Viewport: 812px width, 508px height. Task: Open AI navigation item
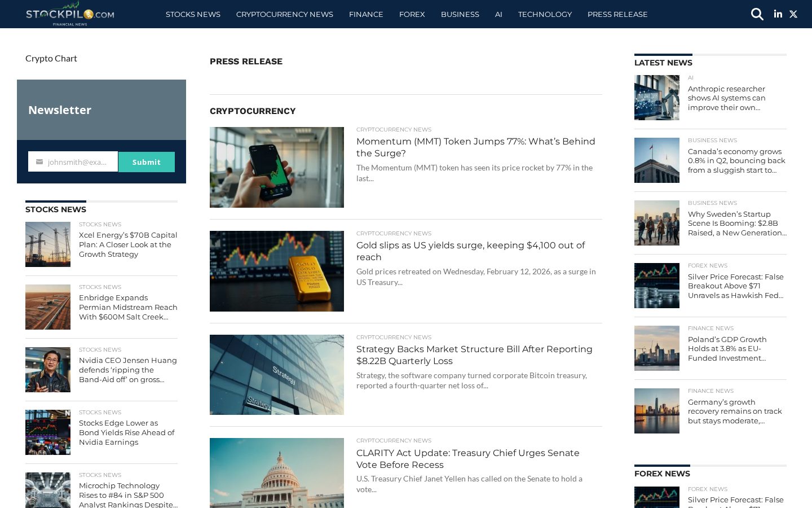pyautogui.click(x=498, y=14)
